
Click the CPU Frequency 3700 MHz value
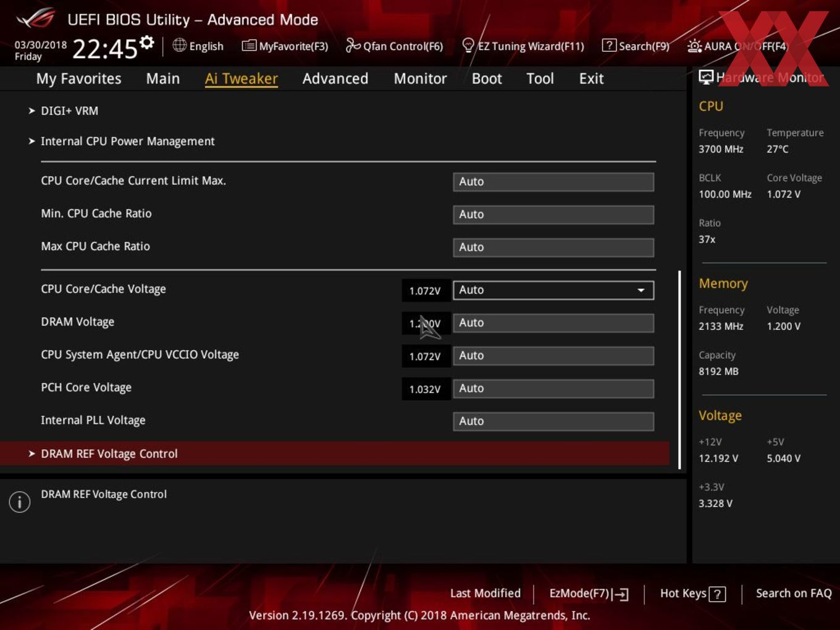click(721, 149)
